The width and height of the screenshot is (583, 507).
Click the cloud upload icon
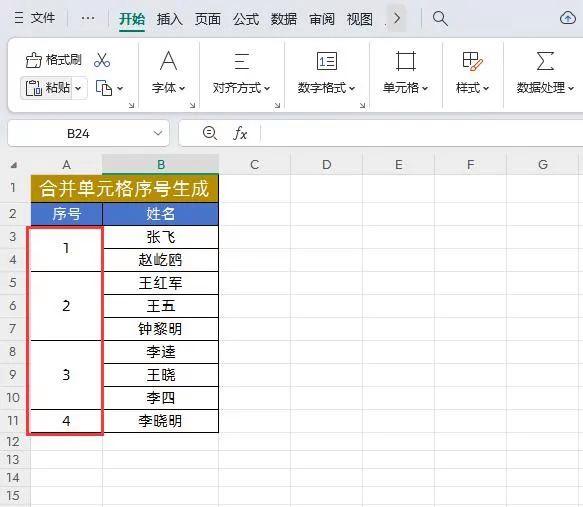(x=568, y=17)
